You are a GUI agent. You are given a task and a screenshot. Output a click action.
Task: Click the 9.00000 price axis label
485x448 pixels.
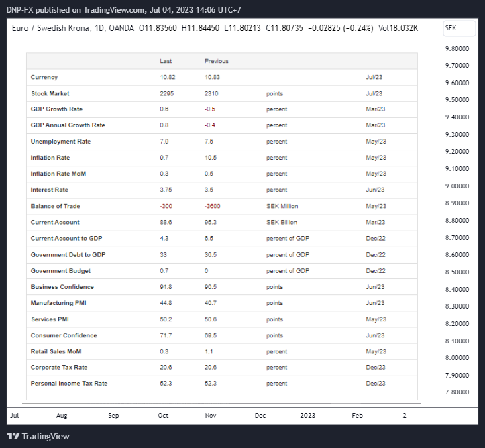click(457, 186)
